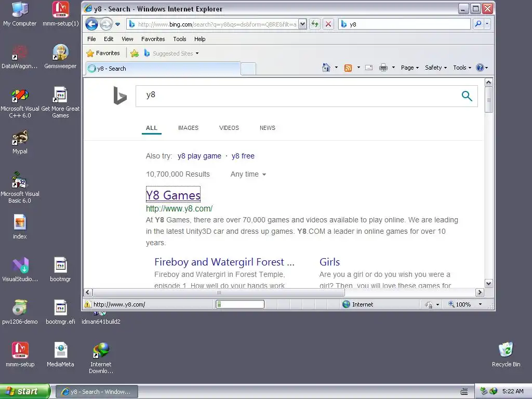The image size is (532, 399).
Task: Click the Print icon in the command bar
Action: click(383, 68)
